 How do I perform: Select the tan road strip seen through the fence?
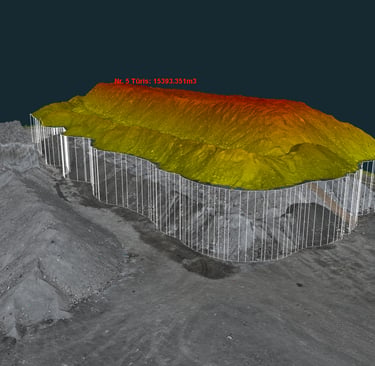click(x=330, y=202)
